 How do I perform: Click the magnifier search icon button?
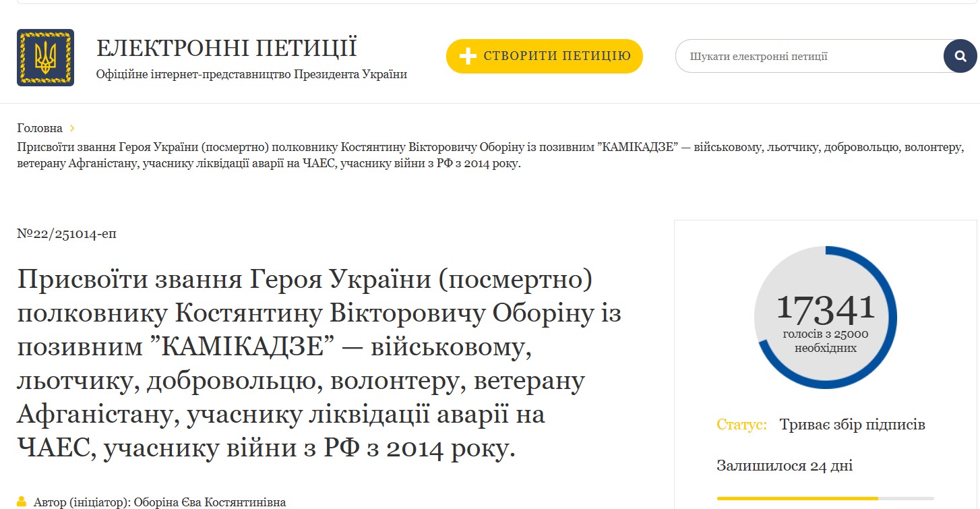[x=960, y=56]
